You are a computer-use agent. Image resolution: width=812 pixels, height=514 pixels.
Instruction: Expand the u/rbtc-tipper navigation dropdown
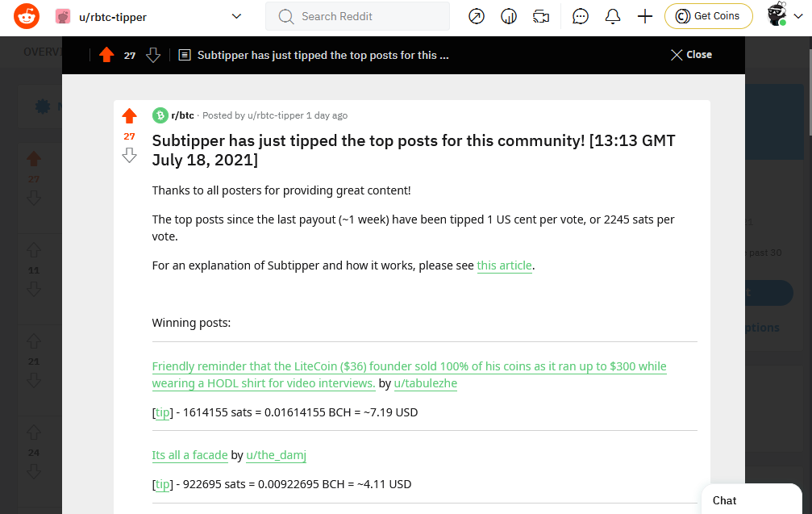pyautogui.click(x=236, y=17)
